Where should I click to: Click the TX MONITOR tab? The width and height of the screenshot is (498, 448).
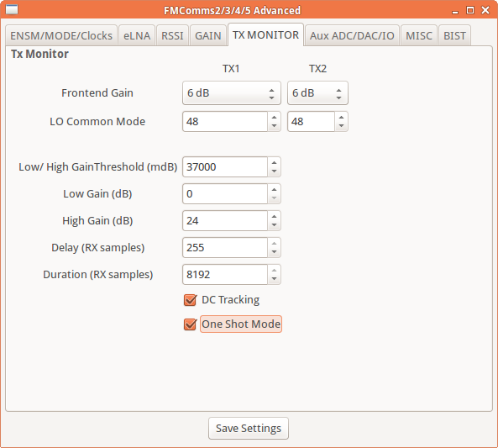265,34
